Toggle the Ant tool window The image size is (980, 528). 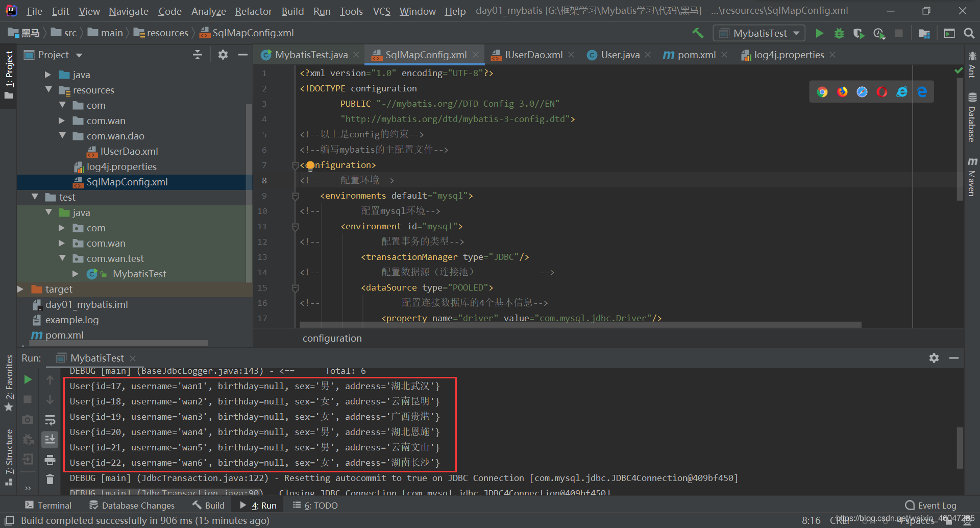point(972,64)
